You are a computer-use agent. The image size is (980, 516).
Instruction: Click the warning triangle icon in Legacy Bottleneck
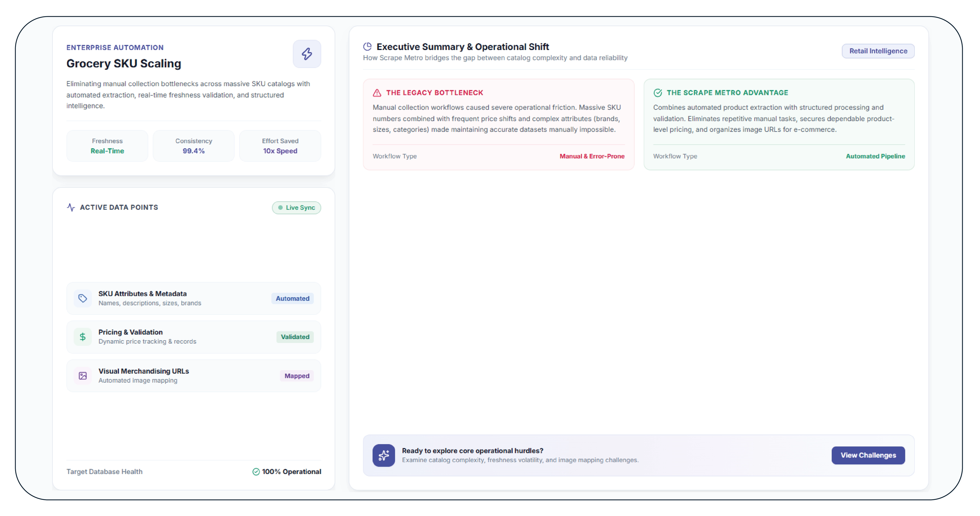click(x=377, y=93)
